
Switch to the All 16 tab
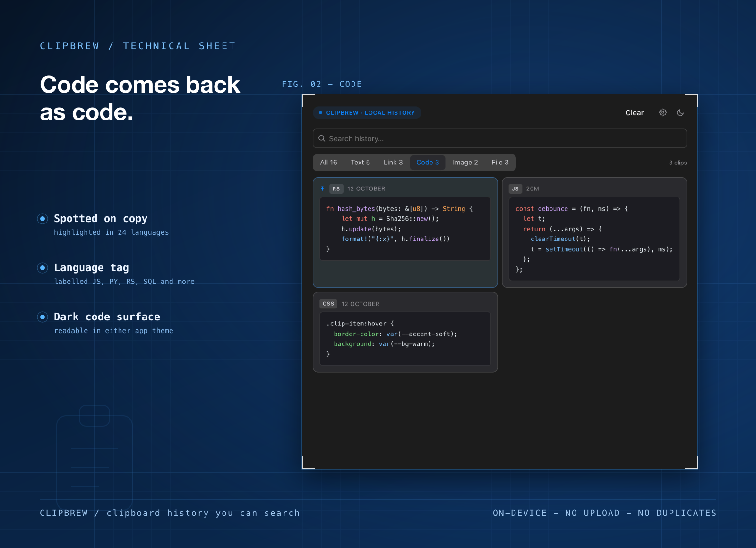[x=328, y=163]
